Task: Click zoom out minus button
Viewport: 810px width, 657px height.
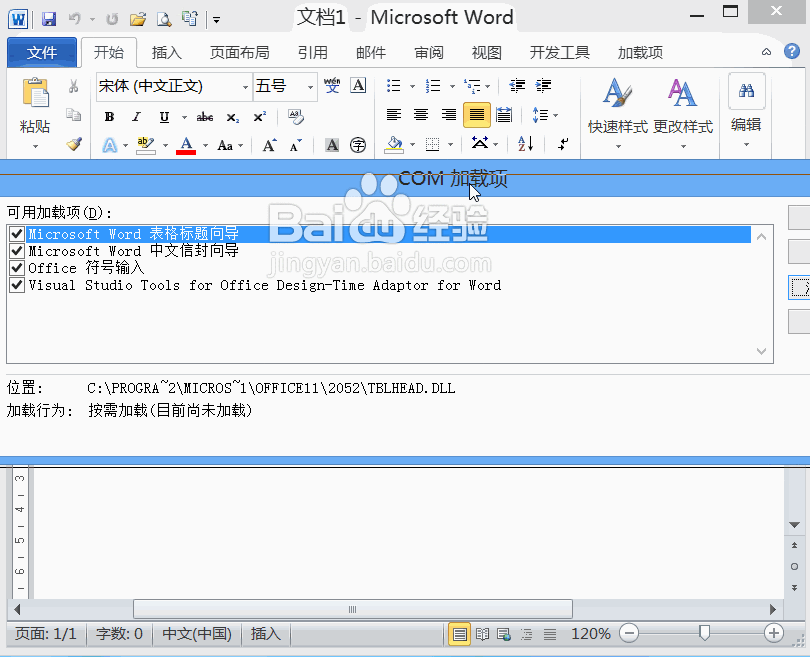Action: [x=629, y=633]
